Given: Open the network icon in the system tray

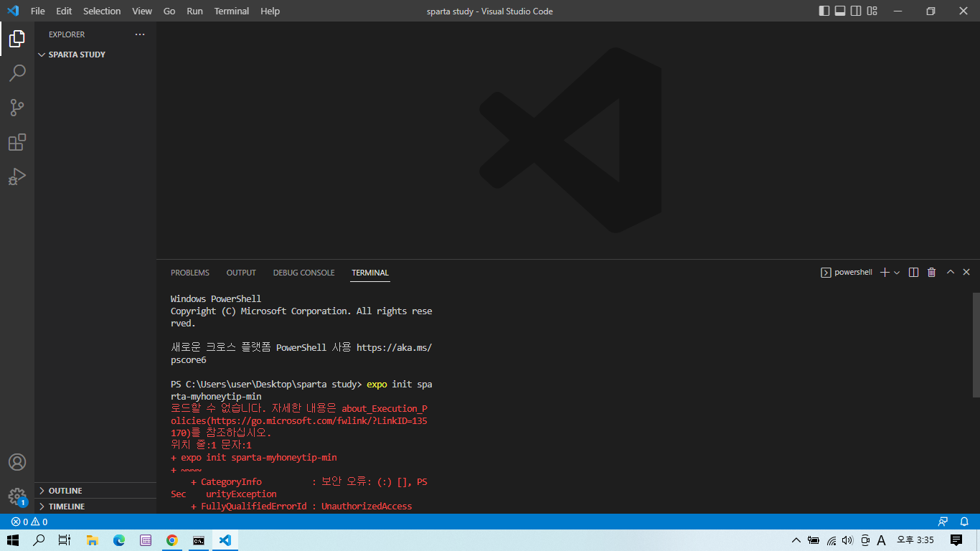Looking at the screenshot, I should pyautogui.click(x=831, y=540).
